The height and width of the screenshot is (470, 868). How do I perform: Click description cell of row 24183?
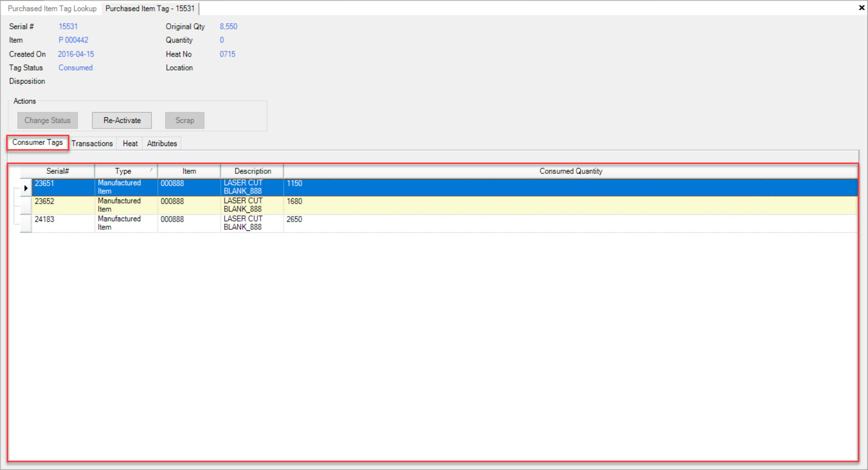[x=252, y=224]
